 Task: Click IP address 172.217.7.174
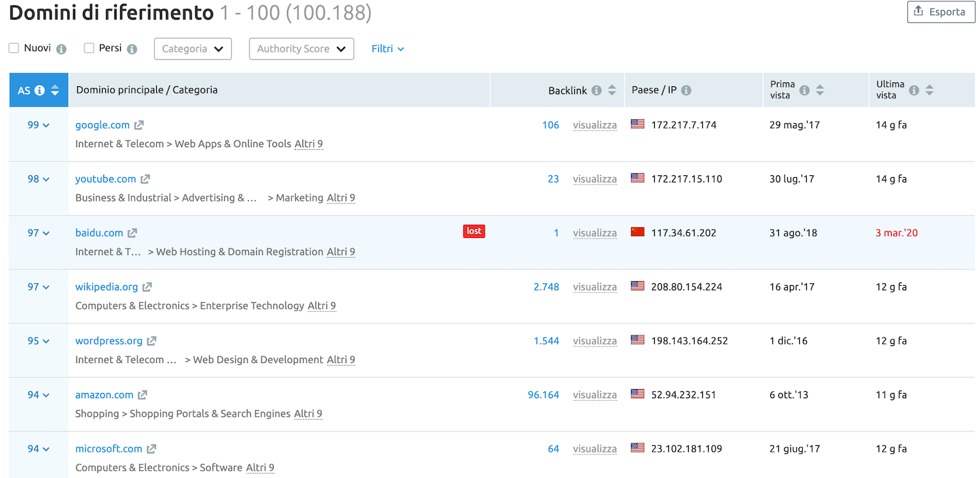683,125
